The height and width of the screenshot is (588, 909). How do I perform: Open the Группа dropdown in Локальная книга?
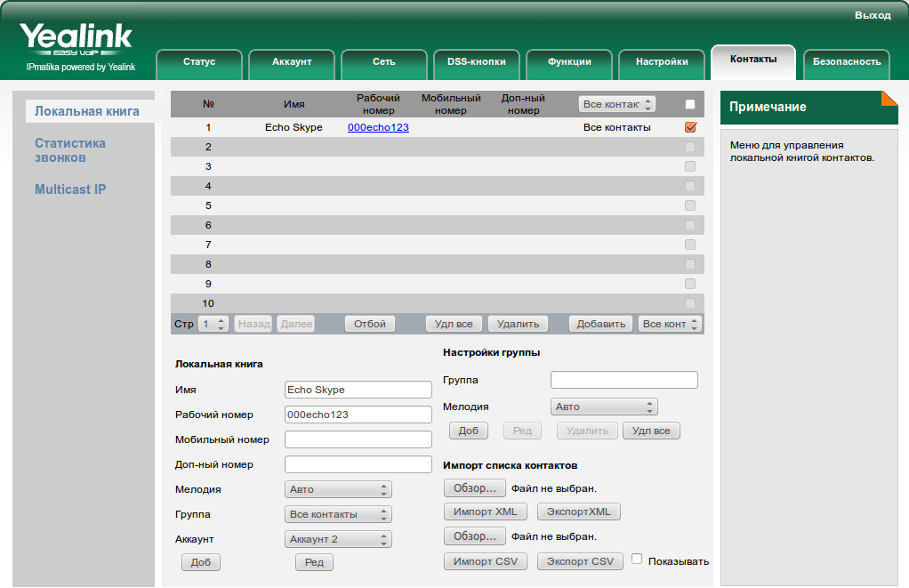[339, 514]
